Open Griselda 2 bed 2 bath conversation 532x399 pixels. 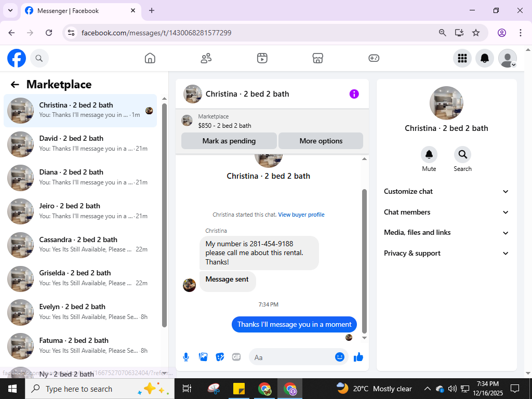click(x=80, y=278)
